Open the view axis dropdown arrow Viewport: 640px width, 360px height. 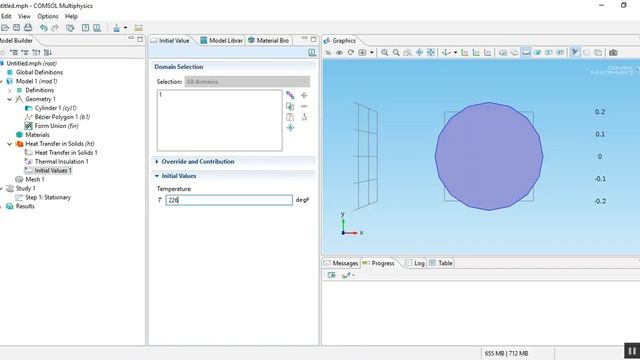(455, 52)
